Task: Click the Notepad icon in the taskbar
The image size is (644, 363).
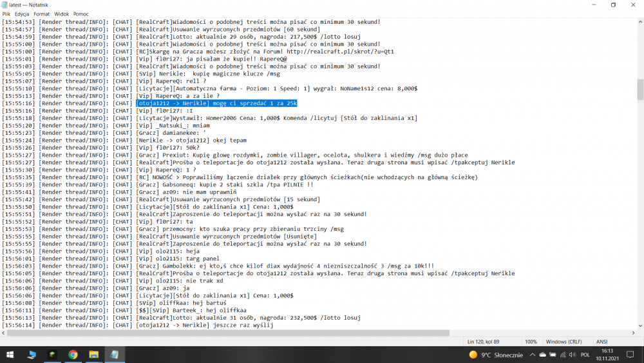Action: pyautogui.click(x=114, y=354)
